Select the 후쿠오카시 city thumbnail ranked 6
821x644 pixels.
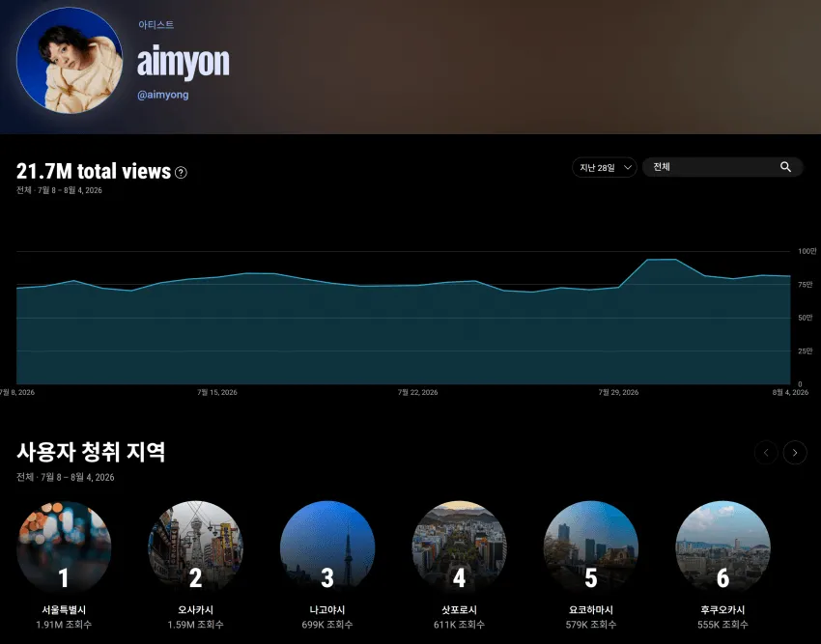723,547
